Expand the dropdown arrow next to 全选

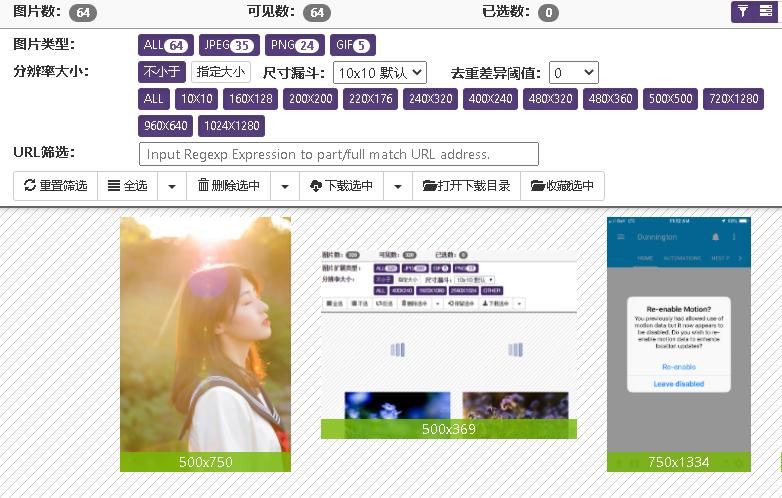pos(172,186)
